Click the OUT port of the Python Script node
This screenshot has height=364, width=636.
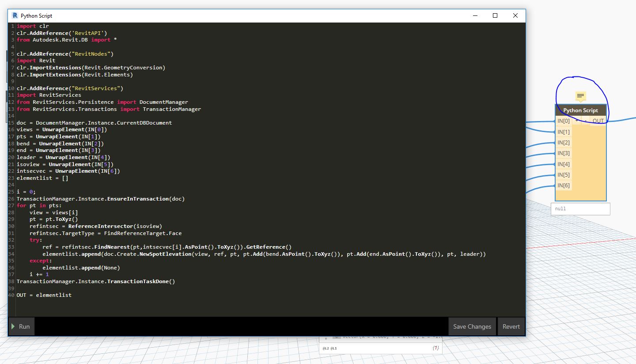(x=598, y=121)
